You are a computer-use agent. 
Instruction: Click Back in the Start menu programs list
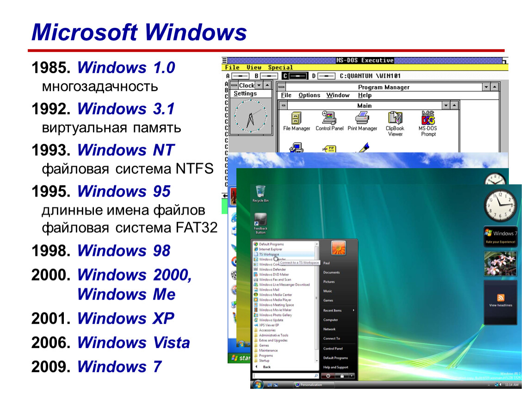click(266, 367)
